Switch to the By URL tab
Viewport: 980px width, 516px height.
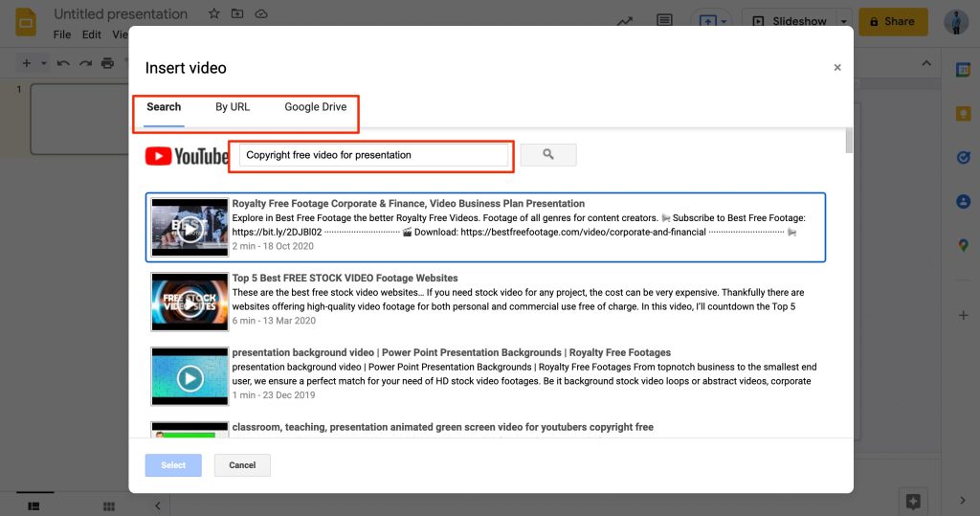point(233,107)
